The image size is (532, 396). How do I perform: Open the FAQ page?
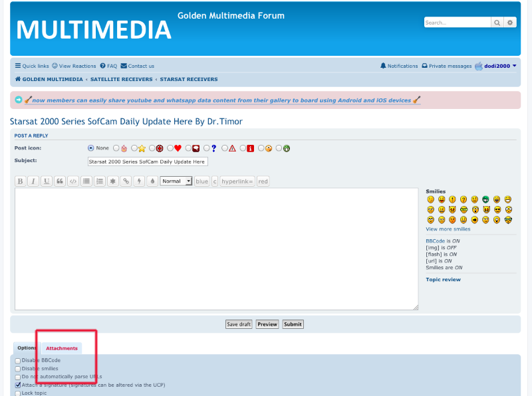click(108, 66)
